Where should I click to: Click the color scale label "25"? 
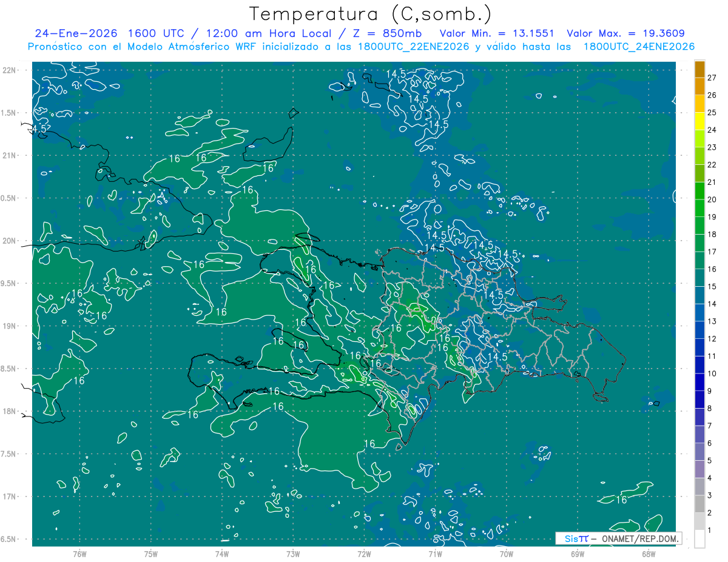click(x=712, y=112)
